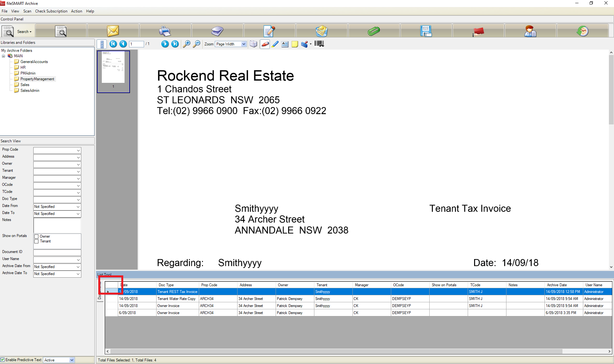The width and height of the screenshot is (614, 364).
Task: Open the document preview search icon
Action: coord(61,31)
